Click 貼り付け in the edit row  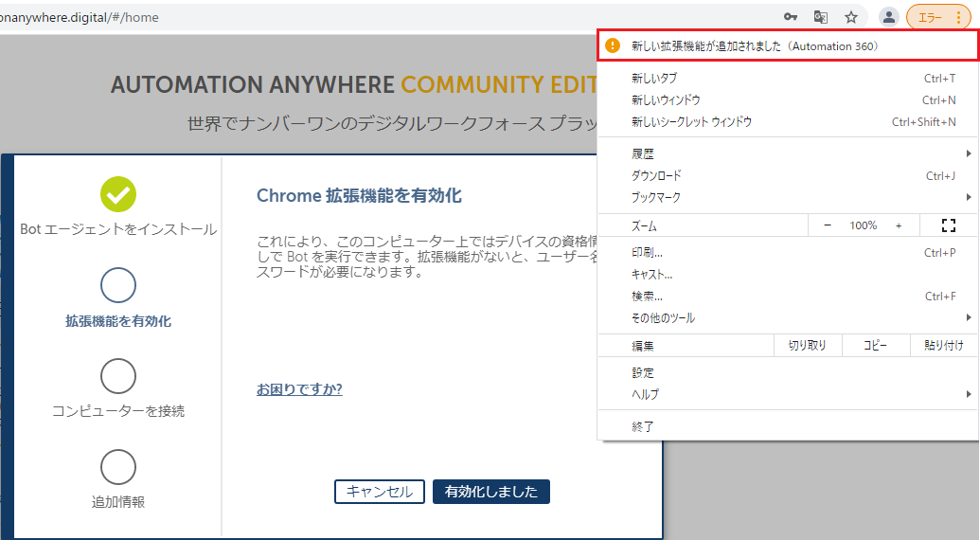coord(943,346)
